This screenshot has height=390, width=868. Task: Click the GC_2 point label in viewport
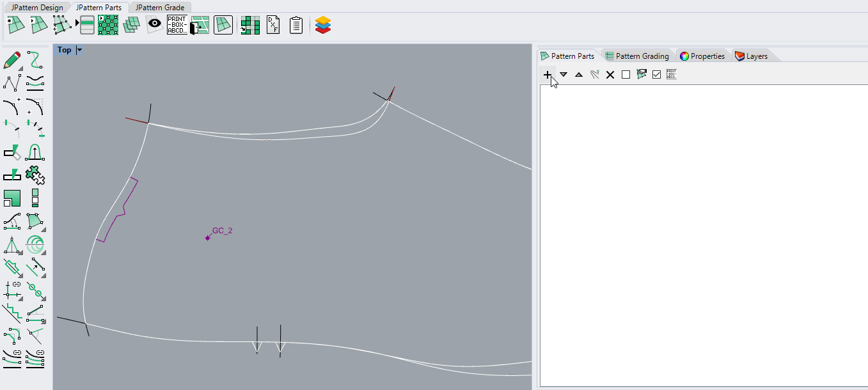click(x=222, y=231)
